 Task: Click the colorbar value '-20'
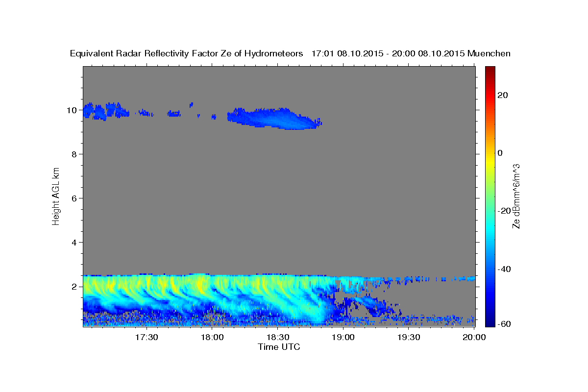tap(504, 211)
